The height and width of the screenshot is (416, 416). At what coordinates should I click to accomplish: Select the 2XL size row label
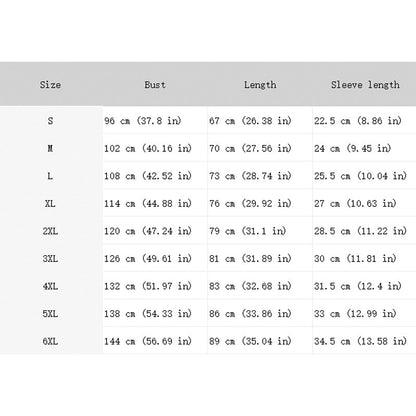[50, 231]
